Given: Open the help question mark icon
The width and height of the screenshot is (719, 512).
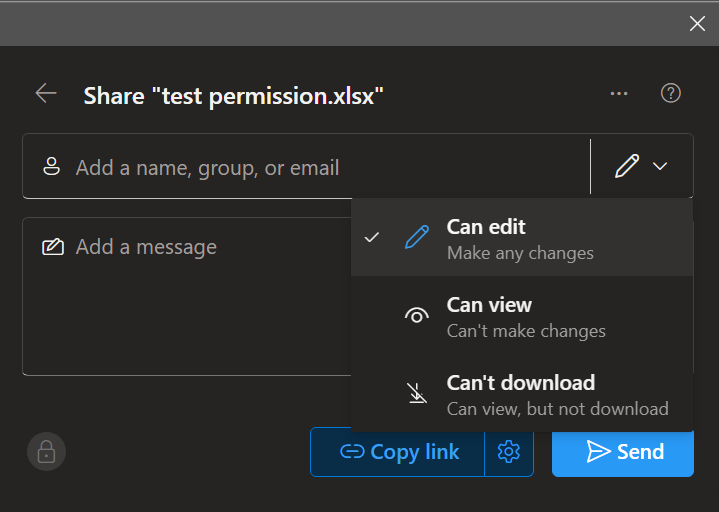Looking at the screenshot, I should pos(671,93).
